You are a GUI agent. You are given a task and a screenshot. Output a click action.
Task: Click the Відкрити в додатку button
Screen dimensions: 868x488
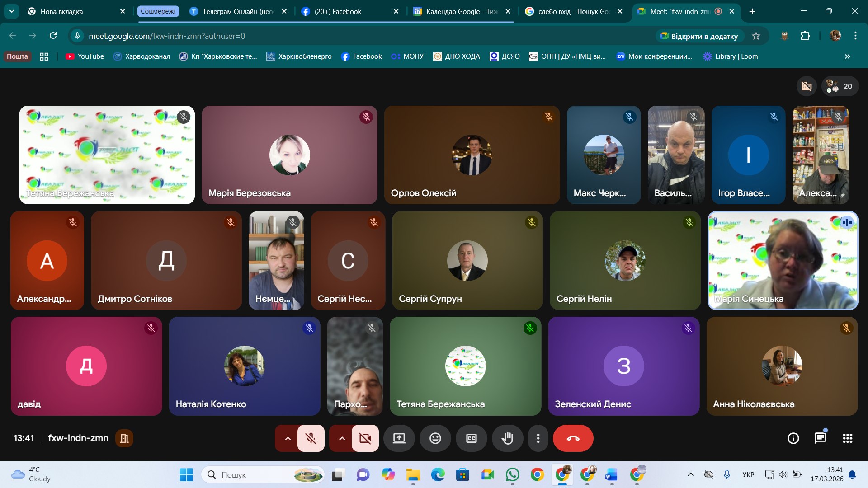pyautogui.click(x=699, y=36)
